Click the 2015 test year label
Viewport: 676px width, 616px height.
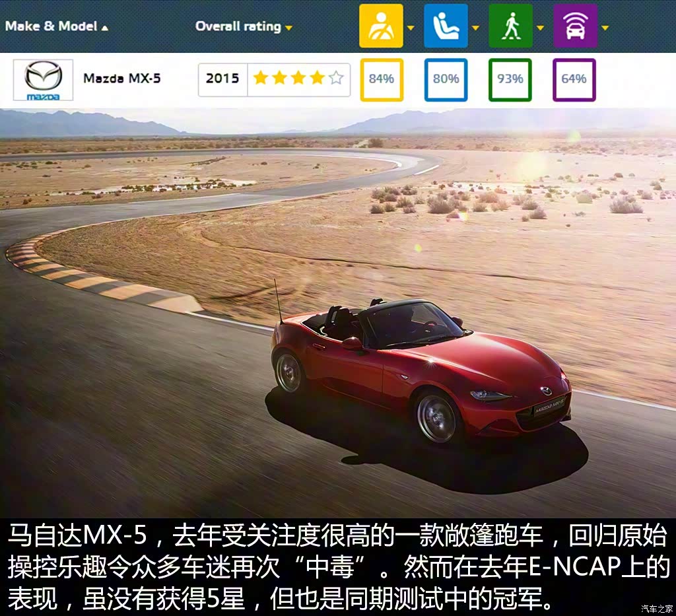[222, 79]
